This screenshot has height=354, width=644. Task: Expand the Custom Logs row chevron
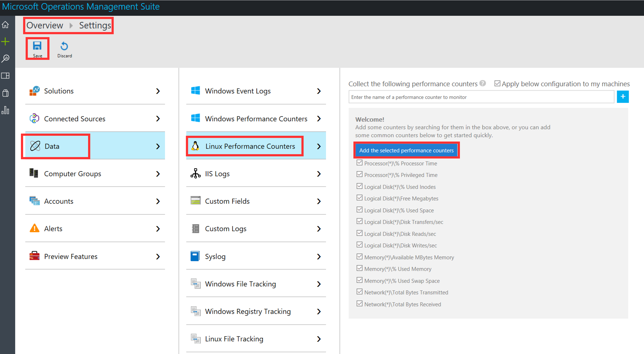[x=319, y=229]
